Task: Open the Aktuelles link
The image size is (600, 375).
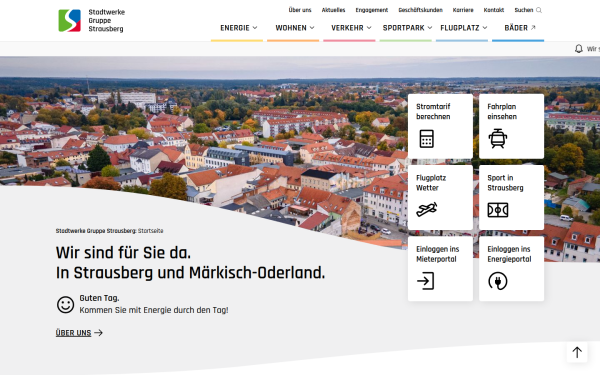Action: pos(333,10)
